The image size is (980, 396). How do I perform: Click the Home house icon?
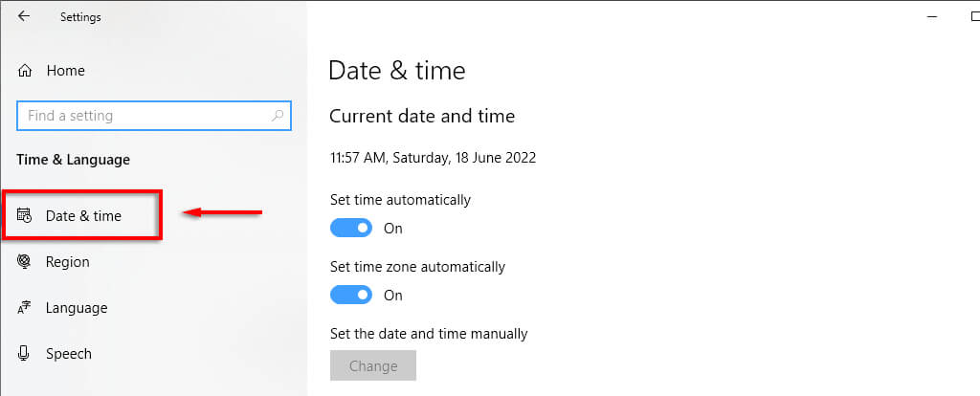(25, 71)
